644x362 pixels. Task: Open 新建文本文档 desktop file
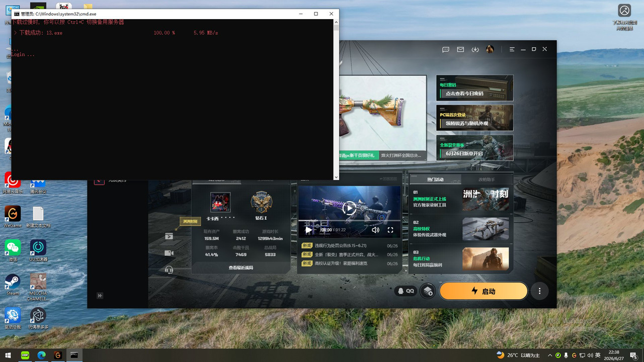coord(38,217)
